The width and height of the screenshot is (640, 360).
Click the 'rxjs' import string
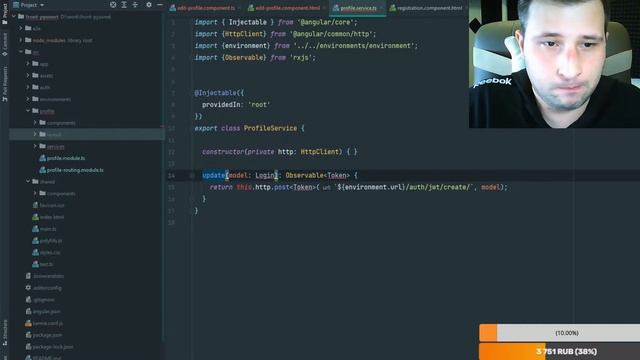(x=301, y=58)
